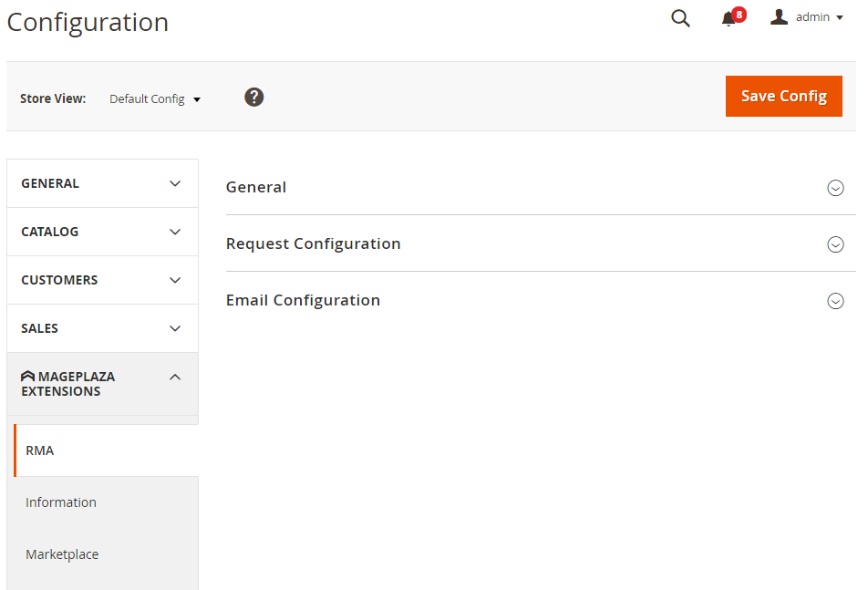
Task: Expand Email Configuration circle arrow icon
Action: coord(835,301)
